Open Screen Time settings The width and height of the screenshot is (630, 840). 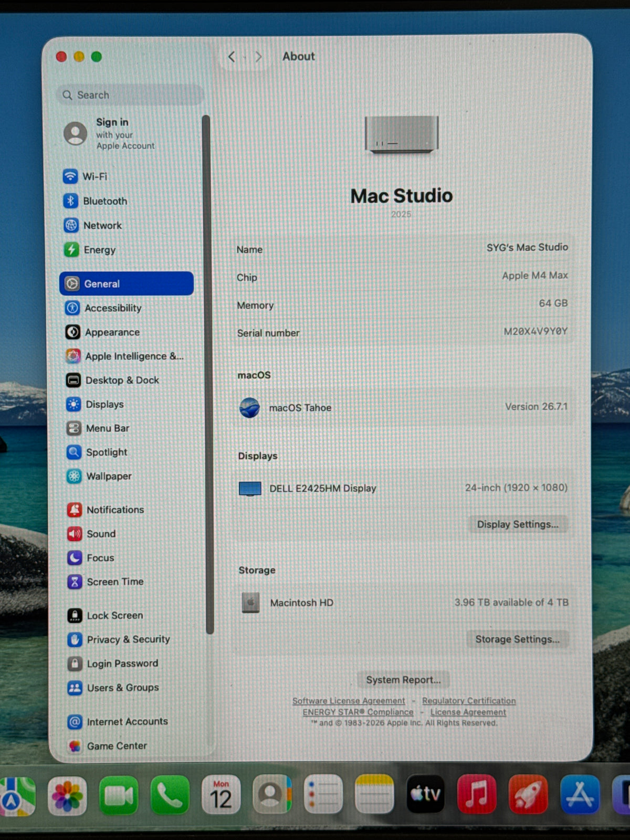point(106,582)
